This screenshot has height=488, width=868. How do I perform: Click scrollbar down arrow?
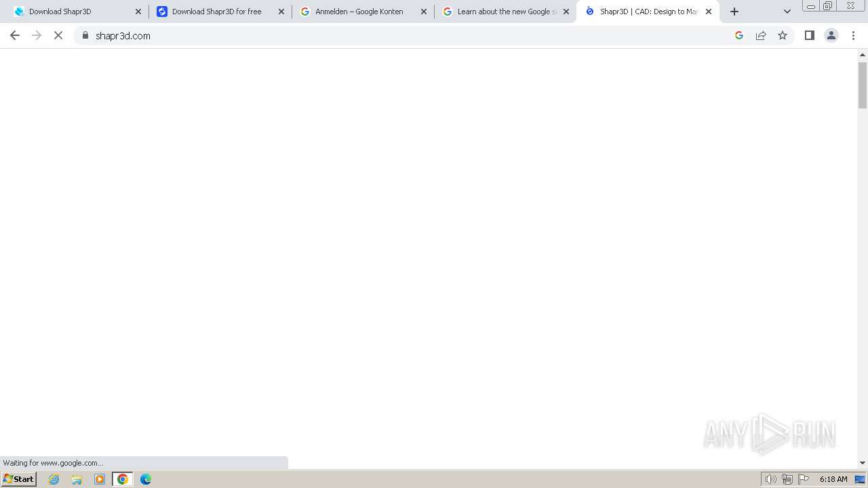click(x=863, y=463)
